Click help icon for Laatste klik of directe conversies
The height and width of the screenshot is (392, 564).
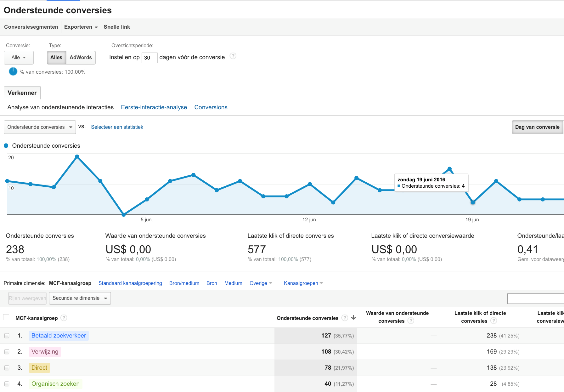coord(493,321)
